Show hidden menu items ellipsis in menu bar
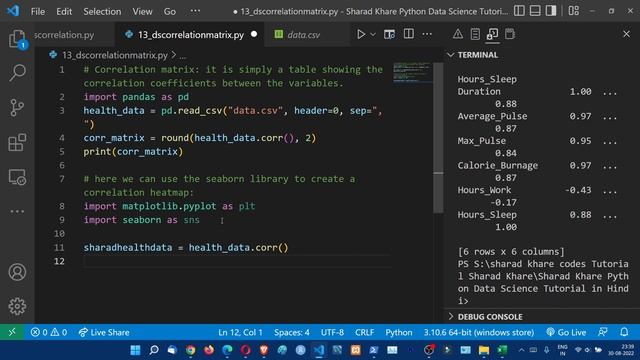Viewport: 640px width, 360px height. click(x=195, y=11)
